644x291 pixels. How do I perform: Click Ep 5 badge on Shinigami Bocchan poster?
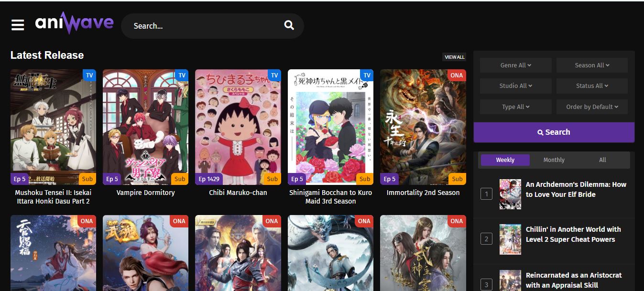(x=297, y=179)
